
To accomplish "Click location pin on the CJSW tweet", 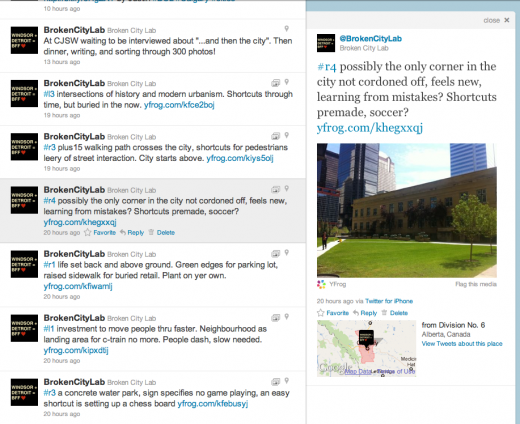I will pyautogui.click(x=286, y=29).
